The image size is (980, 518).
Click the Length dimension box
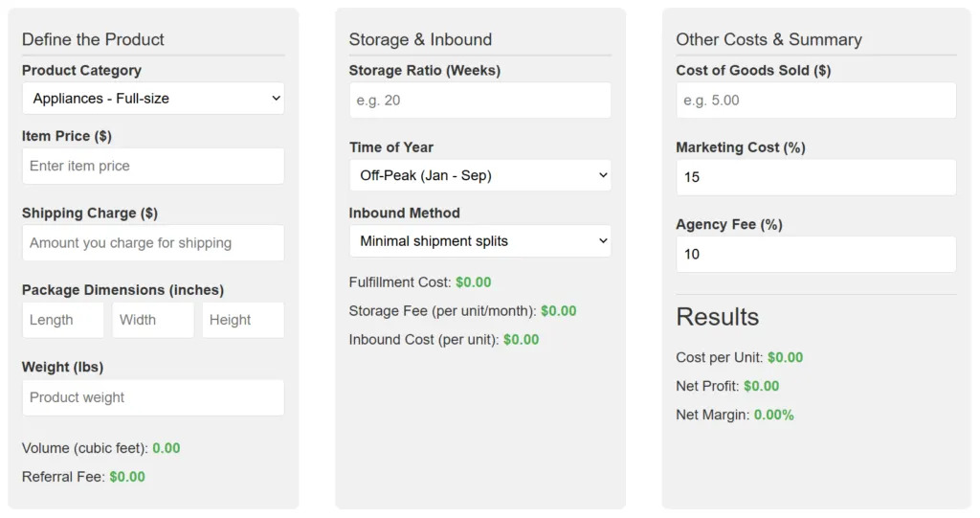(x=63, y=320)
